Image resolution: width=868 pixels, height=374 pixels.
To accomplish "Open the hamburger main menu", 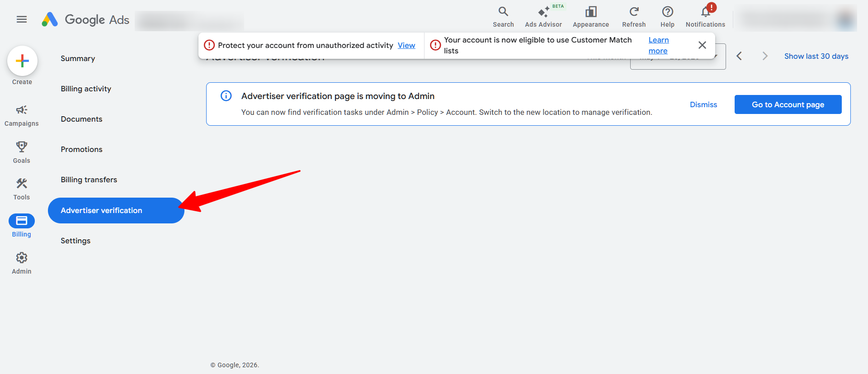I will coord(22,19).
